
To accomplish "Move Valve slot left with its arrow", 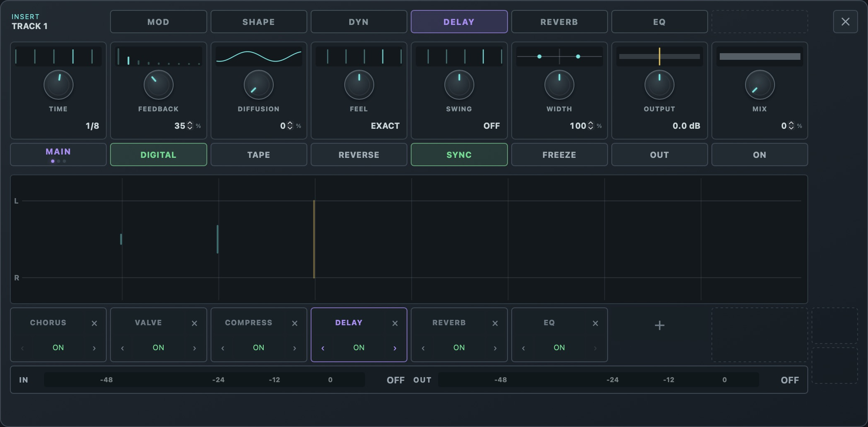I will 123,348.
